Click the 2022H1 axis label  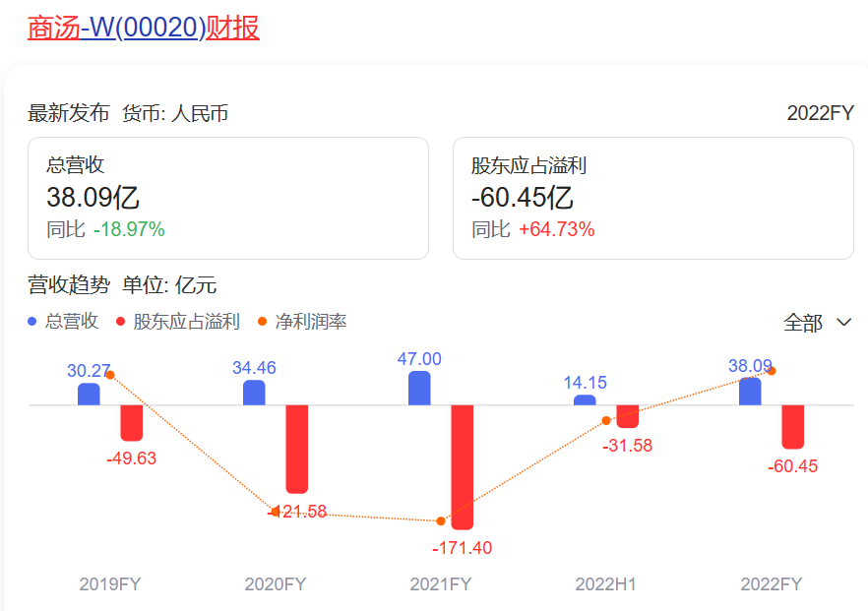point(606,583)
